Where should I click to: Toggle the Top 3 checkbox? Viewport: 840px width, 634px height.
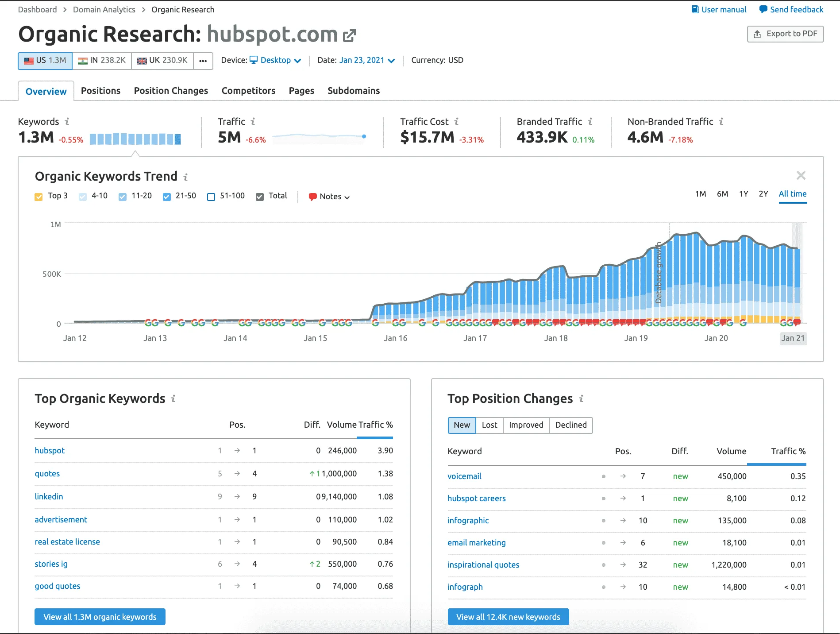pos(39,197)
